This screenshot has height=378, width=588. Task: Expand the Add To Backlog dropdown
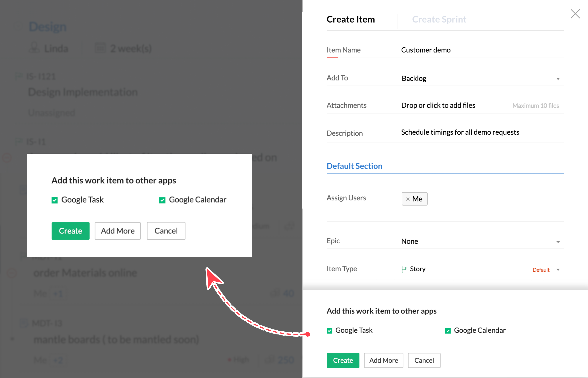[558, 79]
